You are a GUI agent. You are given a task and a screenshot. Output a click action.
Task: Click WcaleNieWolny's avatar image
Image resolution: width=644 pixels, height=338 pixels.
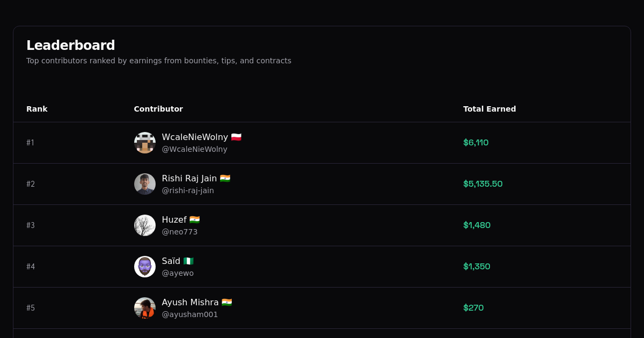tap(145, 143)
